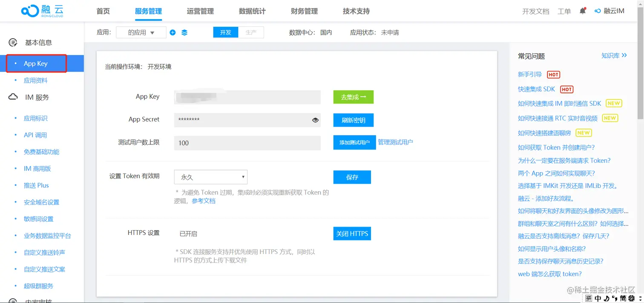Click 去集成 green button
The height and width of the screenshot is (303, 644).
(353, 97)
